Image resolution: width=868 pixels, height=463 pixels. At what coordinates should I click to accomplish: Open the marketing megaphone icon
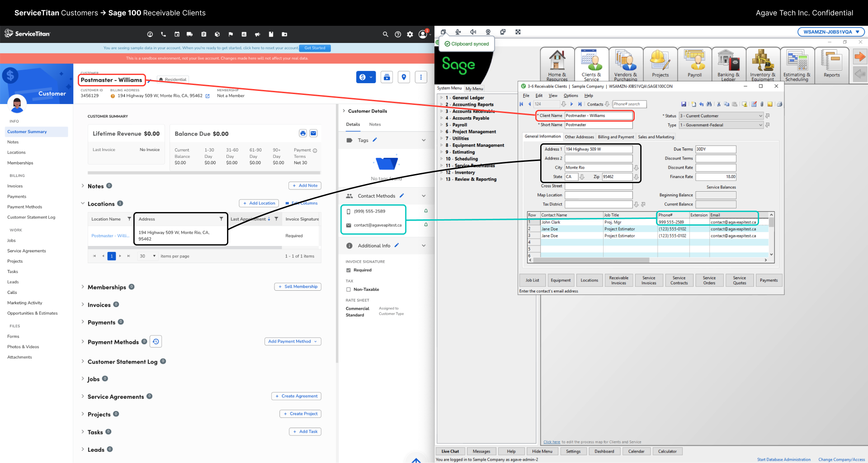(x=257, y=34)
